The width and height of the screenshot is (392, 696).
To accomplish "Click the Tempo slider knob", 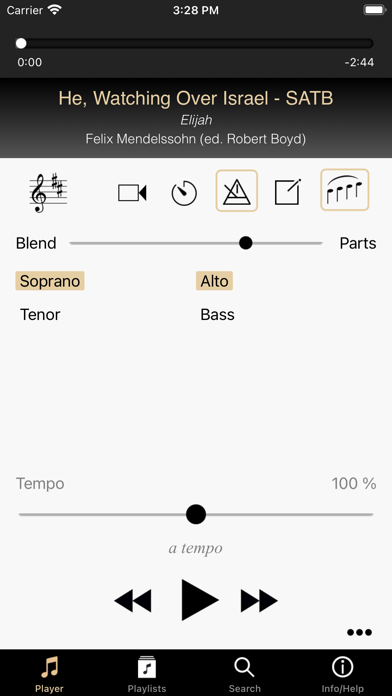I will pos(196,514).
